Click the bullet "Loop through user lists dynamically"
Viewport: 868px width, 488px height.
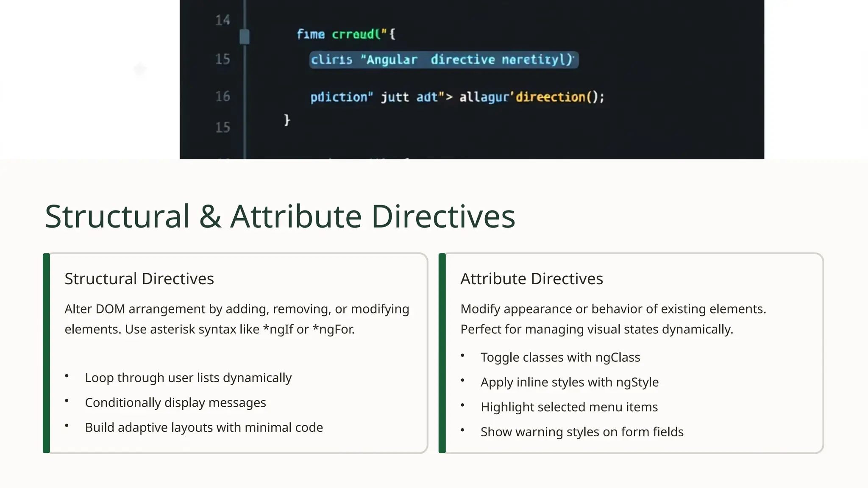click(x=188, y=377)
